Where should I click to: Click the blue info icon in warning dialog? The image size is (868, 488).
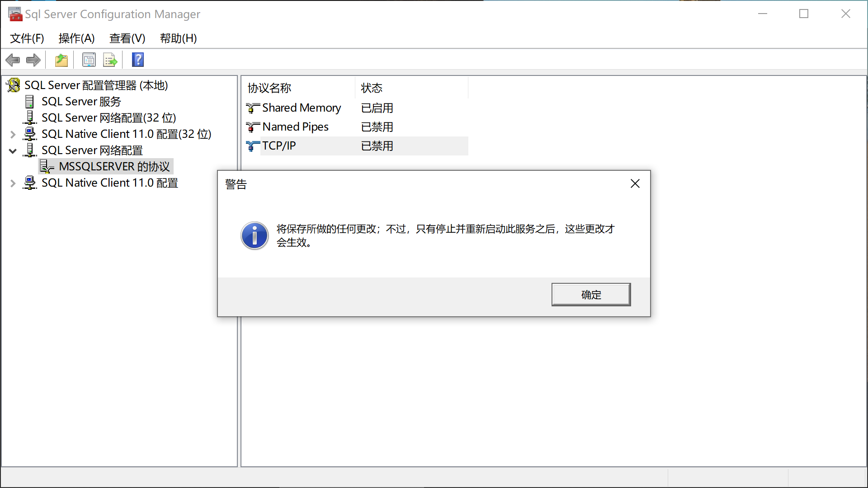pyautogui.click(x=255, y=235)
